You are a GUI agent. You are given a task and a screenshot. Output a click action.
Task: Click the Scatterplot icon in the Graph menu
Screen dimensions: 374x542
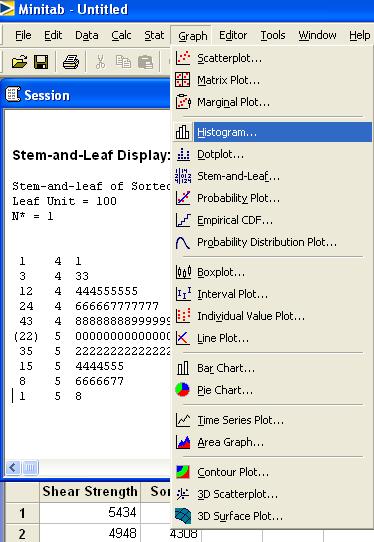183,58
